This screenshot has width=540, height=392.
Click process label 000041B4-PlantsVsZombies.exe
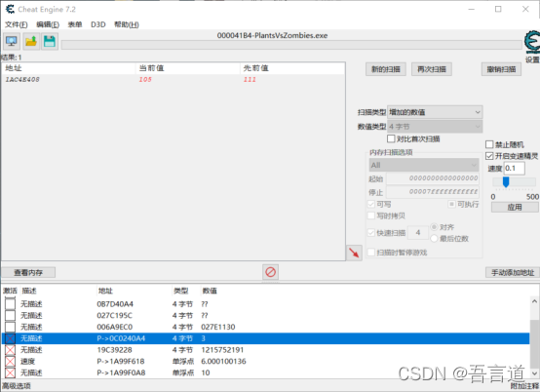click(x=272, y=35)
